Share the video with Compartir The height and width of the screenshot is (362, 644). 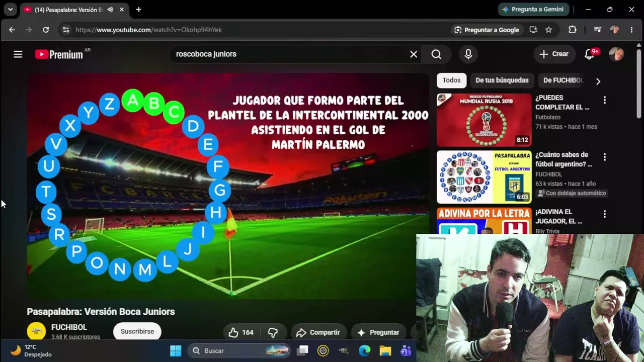[318, 332]
